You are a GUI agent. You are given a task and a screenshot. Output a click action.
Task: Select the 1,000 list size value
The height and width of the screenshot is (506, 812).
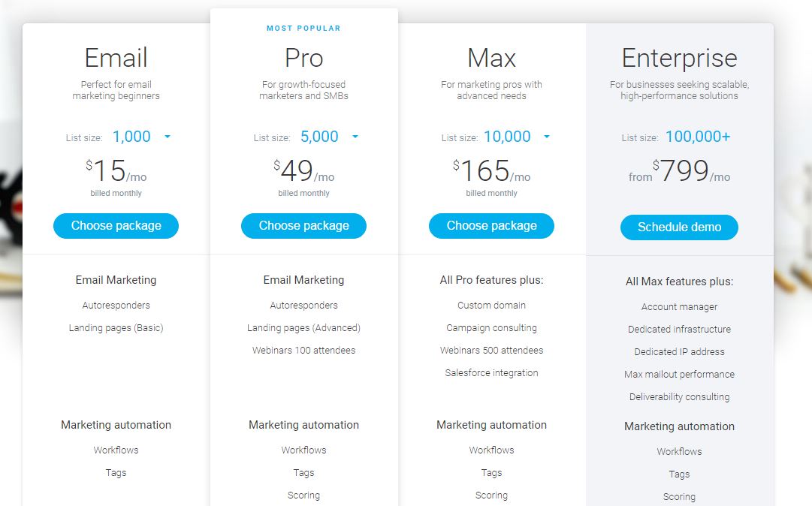[131, 137]
